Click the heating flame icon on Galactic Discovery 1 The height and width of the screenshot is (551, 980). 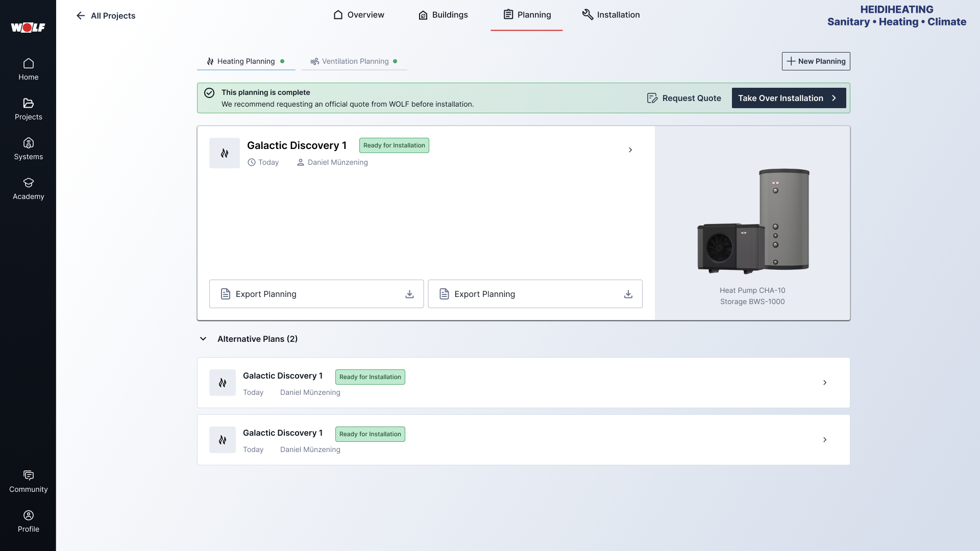[x=224, y=153]
